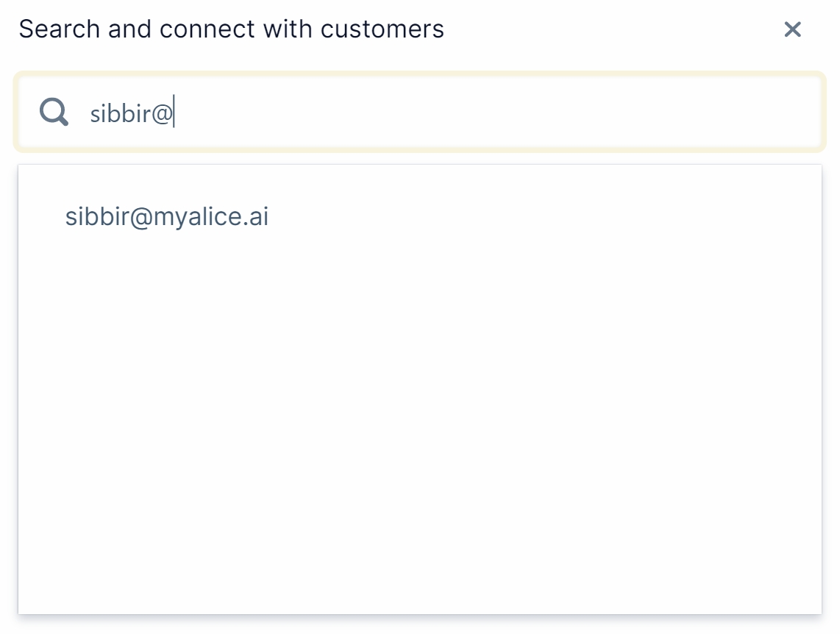Connect with the sibbir@myalice.ai customer entry
Image resolution: width=840 pixels, height=634 pixels.
coord(167,217)
